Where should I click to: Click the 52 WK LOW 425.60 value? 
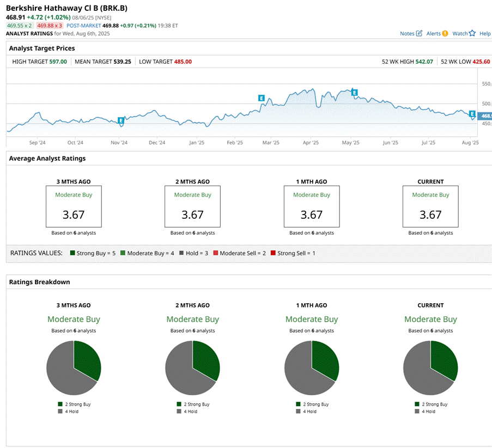pyautogui.click(x=481, y=62)
